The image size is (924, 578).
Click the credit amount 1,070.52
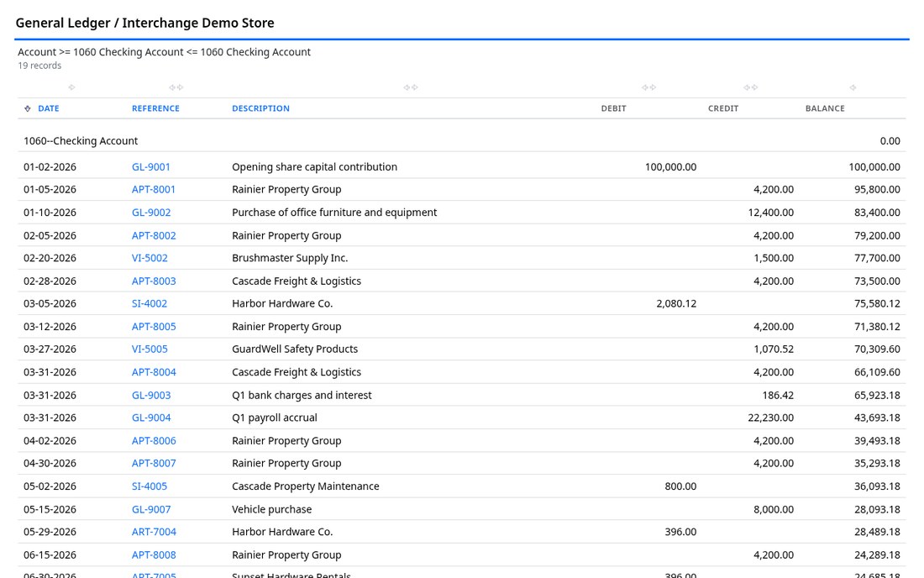coord(774,349)
